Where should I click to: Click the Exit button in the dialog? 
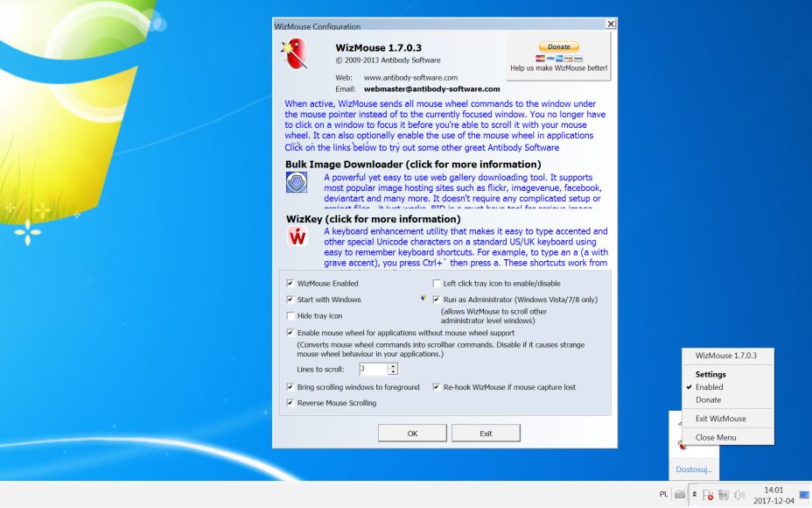tap(486, 434)
